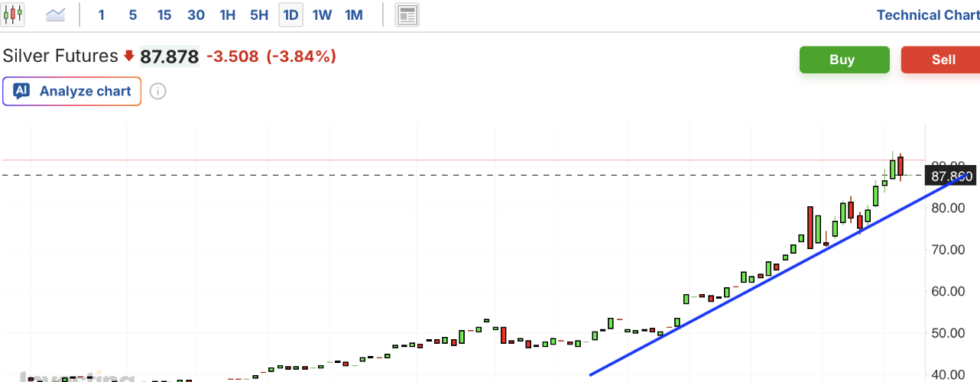Screen dimensions: 980x382
Task: Click the (-3.84%) percent change
Action: pos(301,57)
